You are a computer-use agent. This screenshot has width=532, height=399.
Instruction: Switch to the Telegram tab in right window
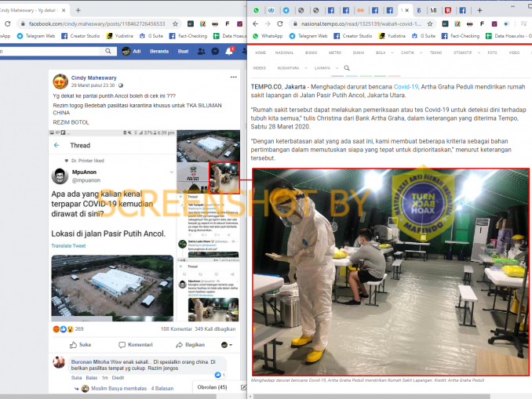tap(286, 10)
